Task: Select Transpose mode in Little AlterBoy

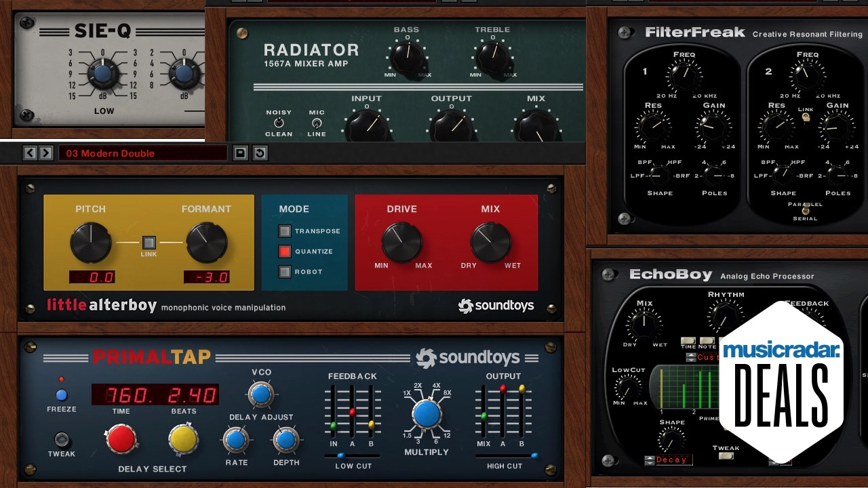Action: pyautogui.click(x=285, y=231)
